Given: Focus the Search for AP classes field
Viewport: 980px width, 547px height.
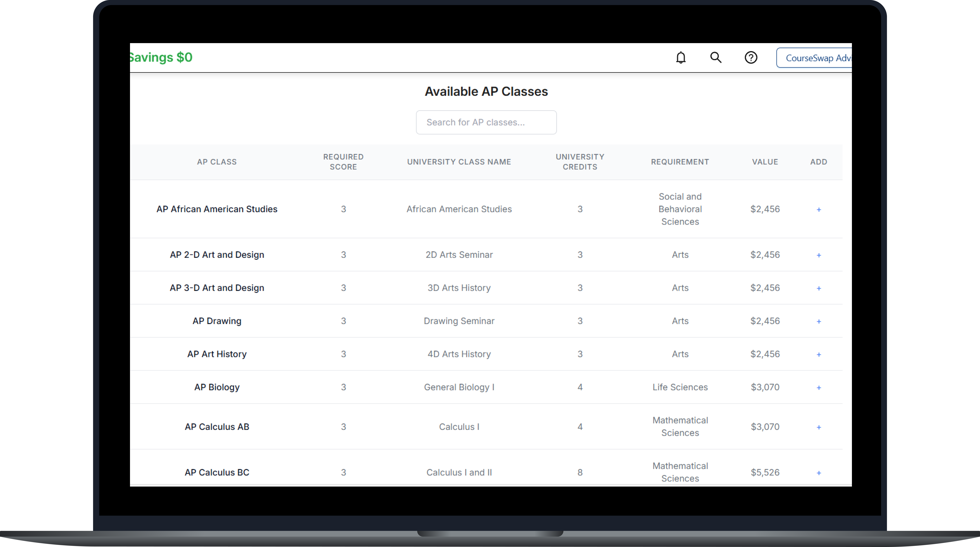Looking at the screenshot, I should [x=486, y=122].
